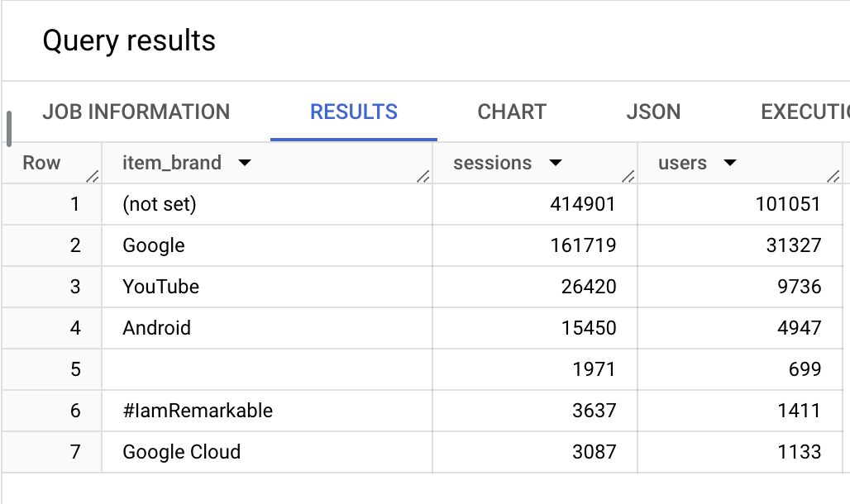Open the JSON tab
850x504 pixels.
pyautogui.click(x=653, y=112)
